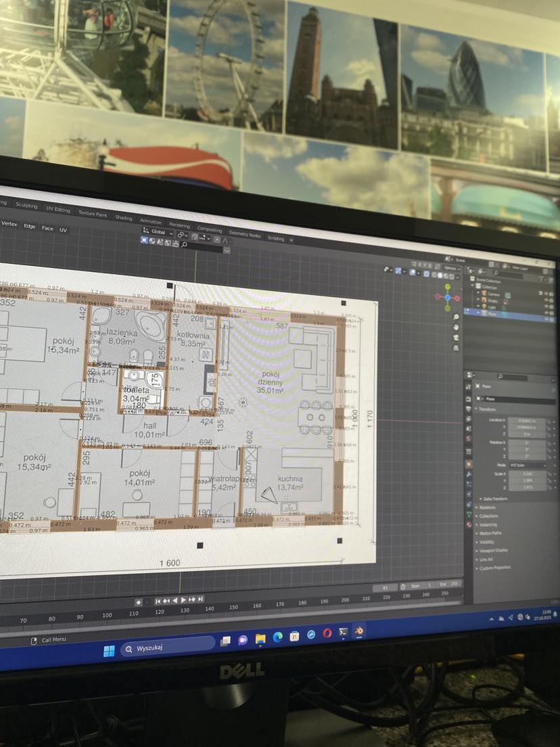This screenshot has height=747, width=560.
Task: Open File Explorer from the taskbar
Action: coord(260,638)
